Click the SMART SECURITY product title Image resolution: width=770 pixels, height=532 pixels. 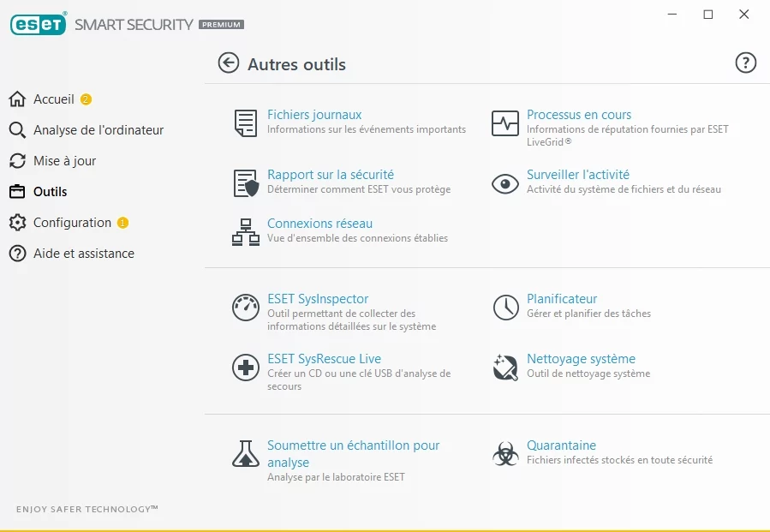coord(134,25)
